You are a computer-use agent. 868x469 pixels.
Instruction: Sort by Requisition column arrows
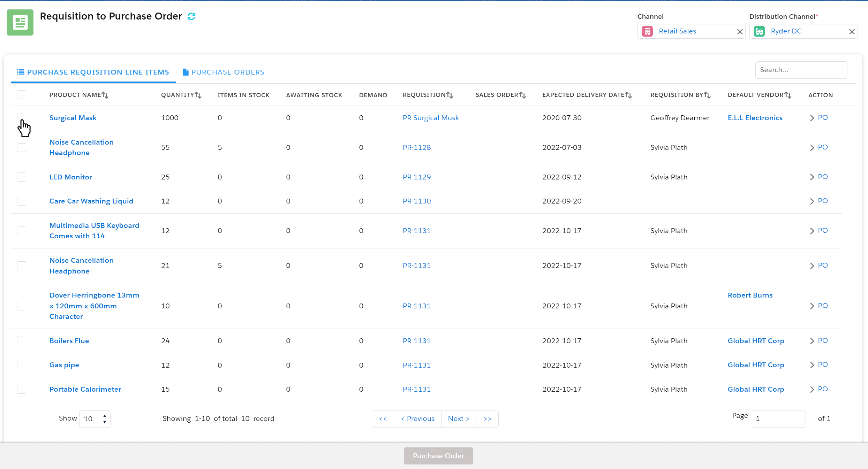pyautogui.click(x=450, y=95)
